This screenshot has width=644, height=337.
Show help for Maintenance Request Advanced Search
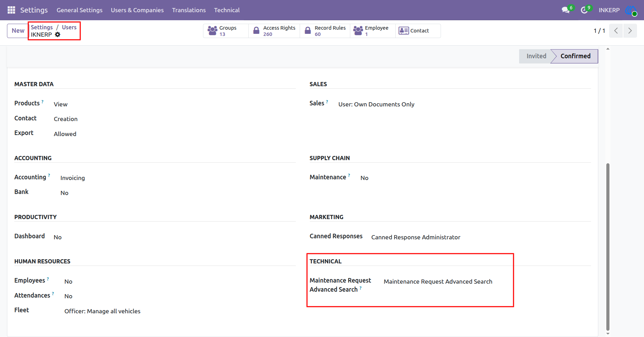361,288
